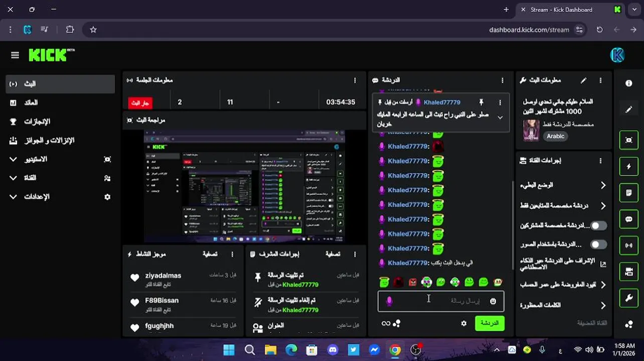Open الكلمات المحظورة banned words arrow
The height and width of the screenshot is (361, 644).
tap(603, 305)
